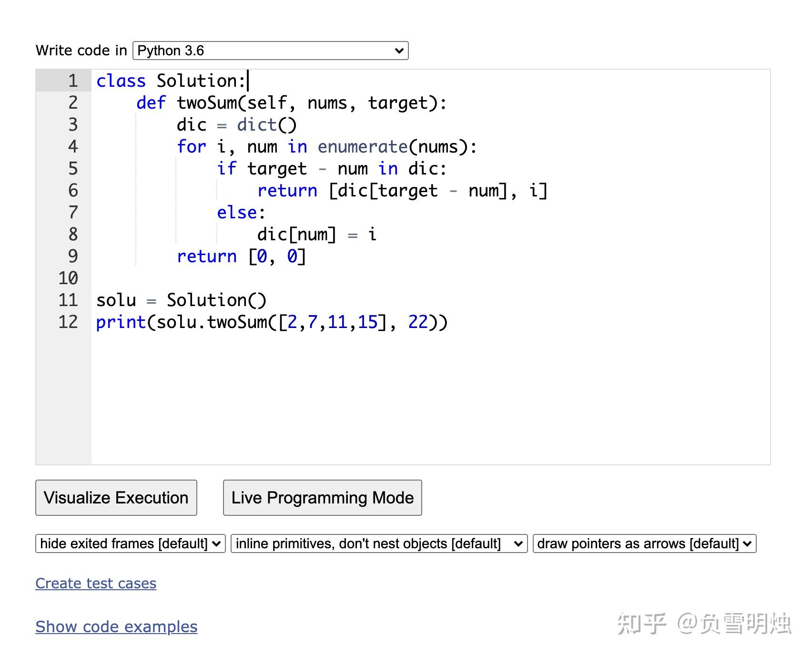Click on the dic = dict() line

point(236,125)
